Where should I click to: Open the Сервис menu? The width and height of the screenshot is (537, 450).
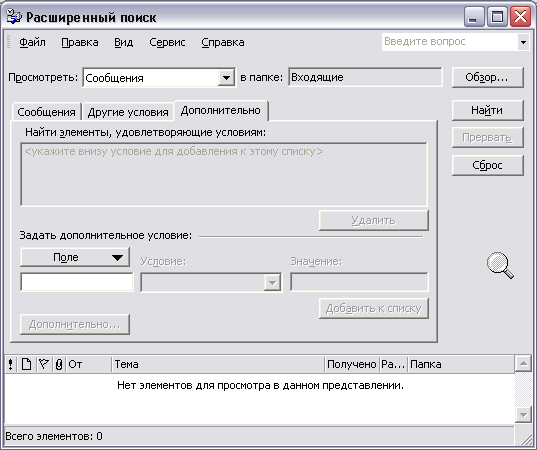click(167, 42)
